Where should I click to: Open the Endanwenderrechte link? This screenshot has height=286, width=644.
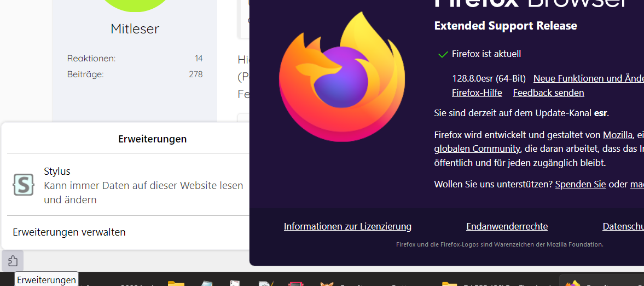[x=507, y=226]
